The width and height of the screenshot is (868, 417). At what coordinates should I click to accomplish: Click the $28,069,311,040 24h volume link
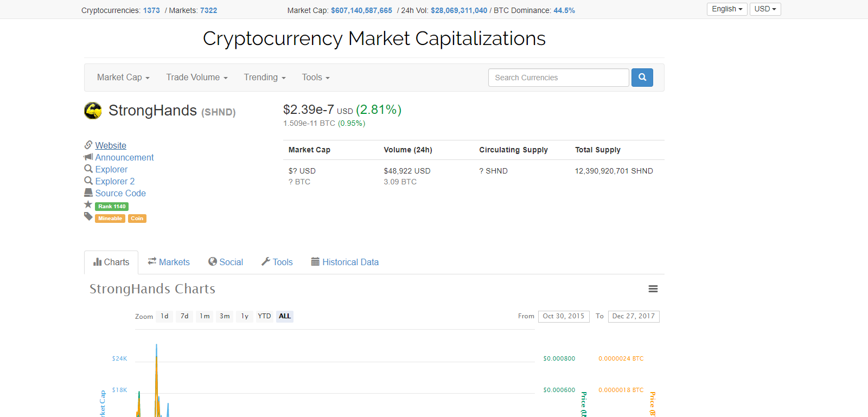pos(459,10)
